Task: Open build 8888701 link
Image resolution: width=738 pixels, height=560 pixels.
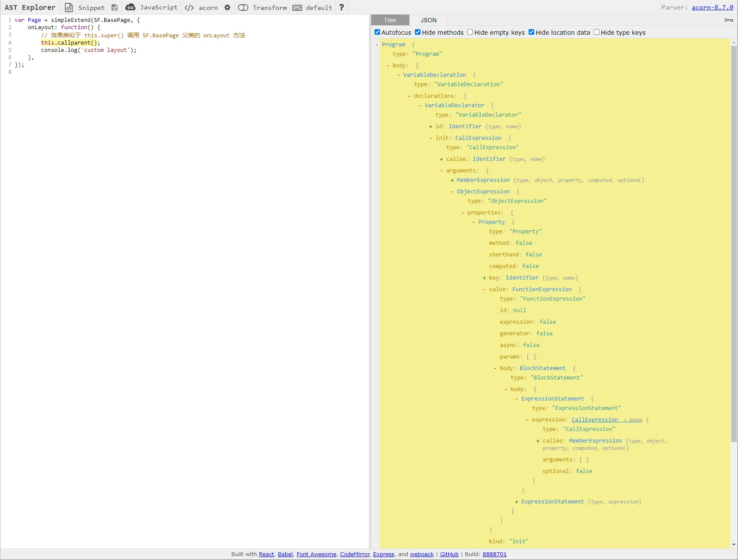Action: (494, 554)
